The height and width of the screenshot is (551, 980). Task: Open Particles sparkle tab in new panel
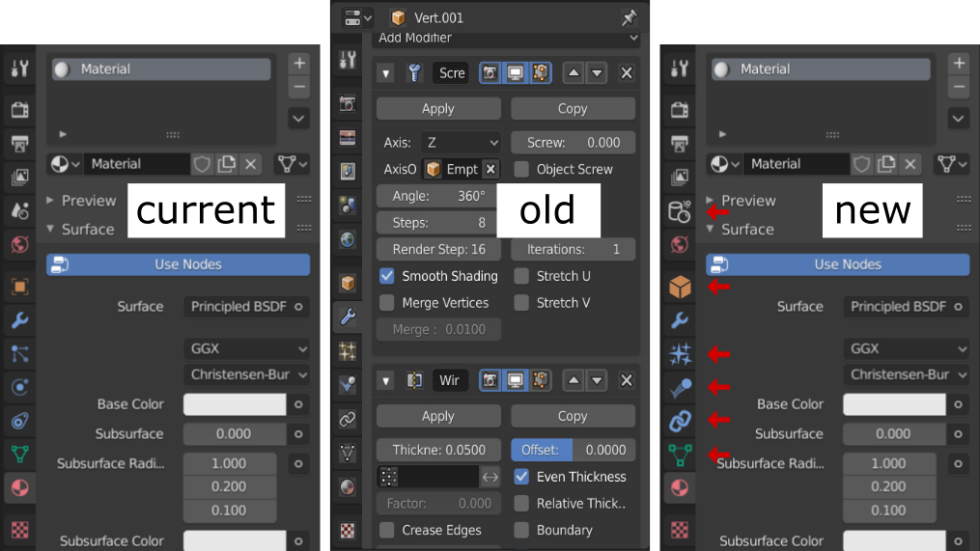(x=680, y=353)
